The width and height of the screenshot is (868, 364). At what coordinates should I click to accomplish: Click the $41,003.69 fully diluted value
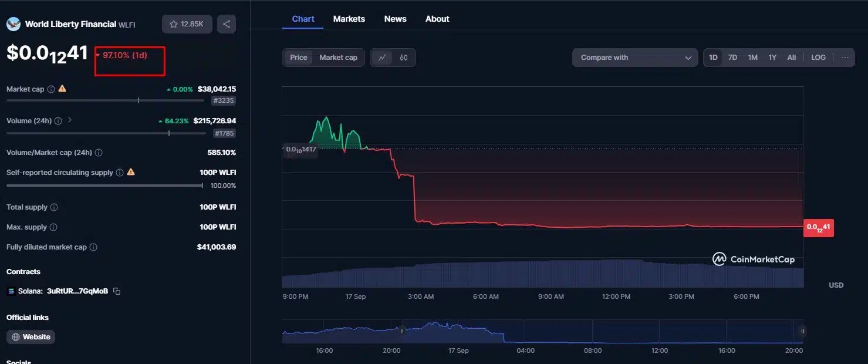217,247
